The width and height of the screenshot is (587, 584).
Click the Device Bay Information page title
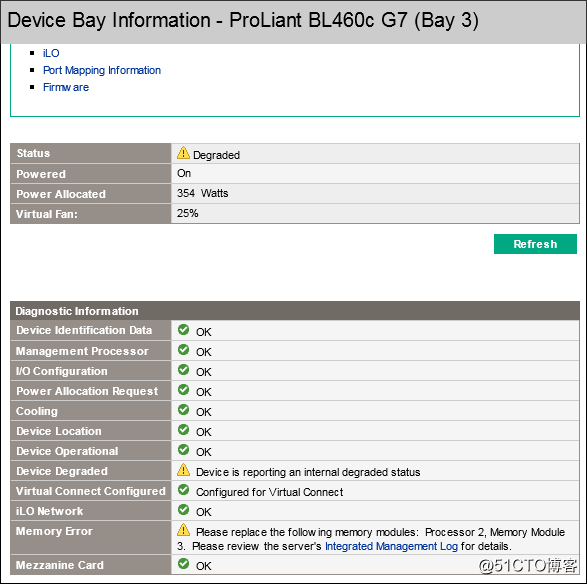pos(243,21)
